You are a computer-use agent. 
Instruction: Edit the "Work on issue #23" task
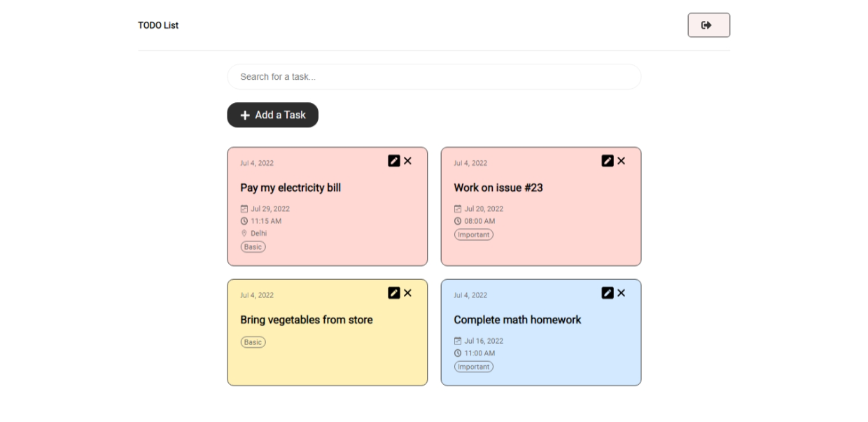click(608, 160)
